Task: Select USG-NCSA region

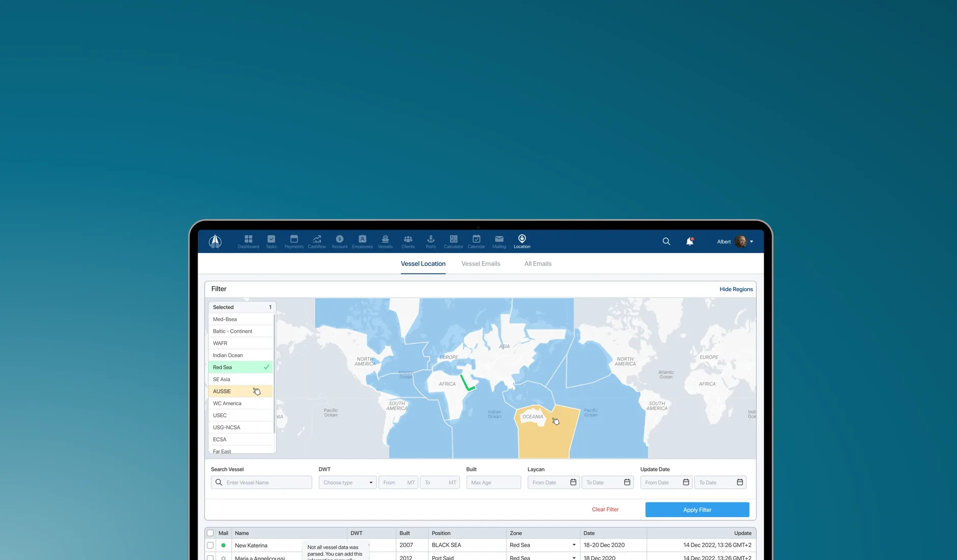Action: [240, 427]
